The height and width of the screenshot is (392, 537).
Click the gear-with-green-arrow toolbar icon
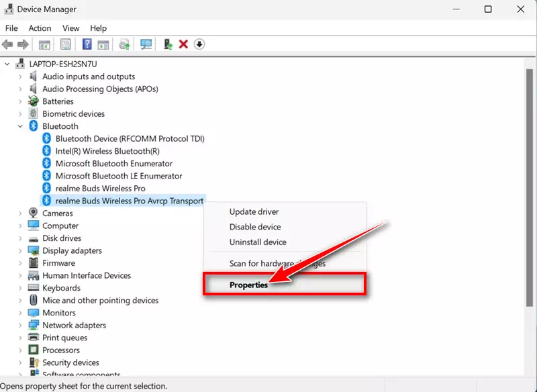point(124,44)
